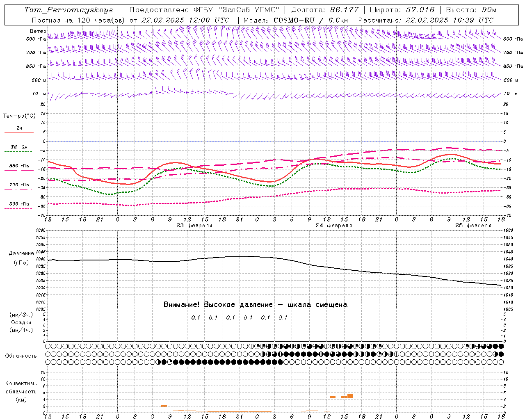Click the forecast start 22.02.2025 12:00 UTC

point(185,20)
